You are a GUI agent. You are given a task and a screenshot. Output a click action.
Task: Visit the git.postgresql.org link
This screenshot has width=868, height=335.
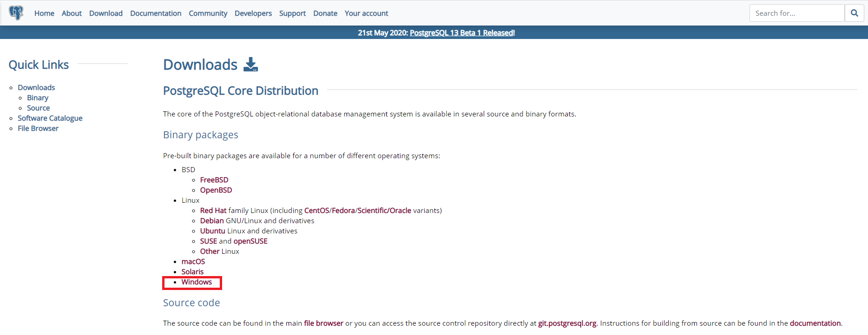(567, 323)
